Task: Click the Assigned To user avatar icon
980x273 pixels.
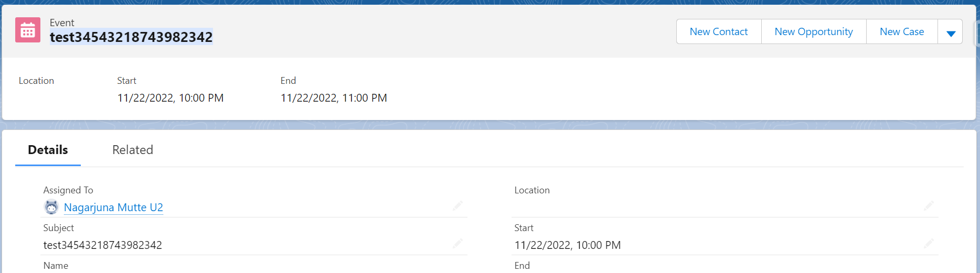Action: pos(51,208)
